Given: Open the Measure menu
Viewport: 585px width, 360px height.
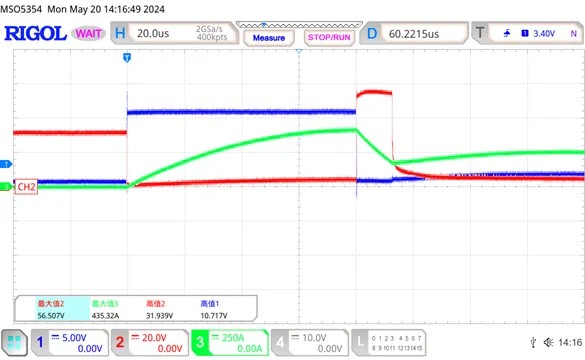Looking at the screenshot, I should [269, 38].
